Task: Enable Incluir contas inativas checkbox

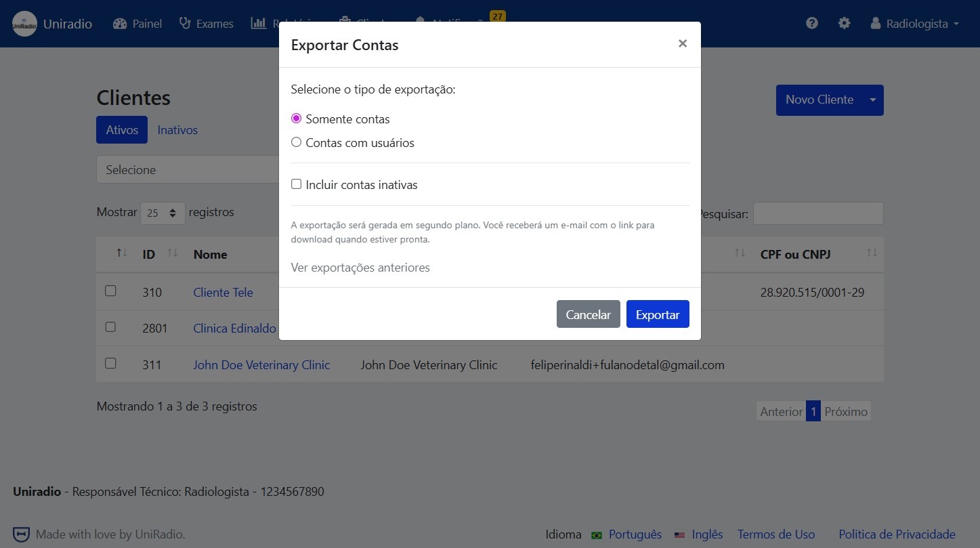Action: pos(296,184)
